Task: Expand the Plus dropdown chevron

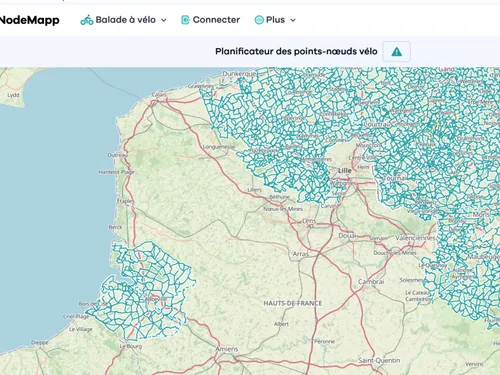Action: click(x=293, y=20)
